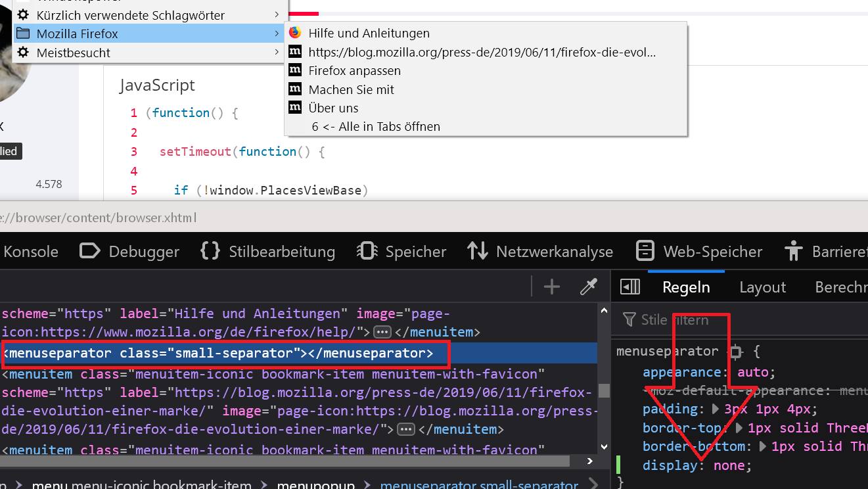Switch to the Layout tab
The width and height of the screenshot is (868, 489).
pyautogui.click(x=762, y=287)
